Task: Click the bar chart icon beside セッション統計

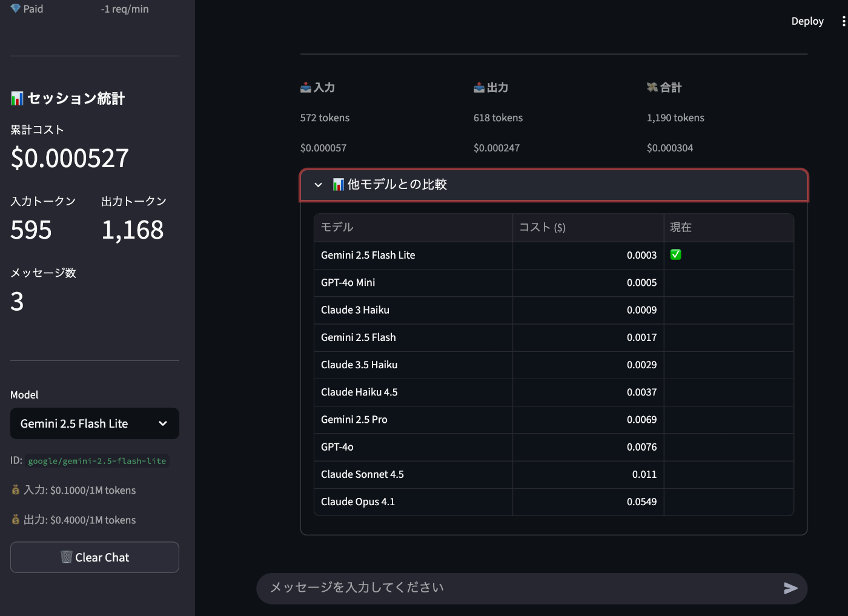Action: click(x=17, y=98)
